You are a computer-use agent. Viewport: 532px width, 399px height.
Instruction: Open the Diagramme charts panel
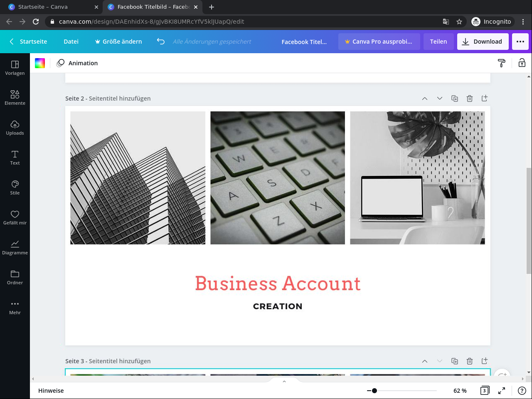(15, 247)
